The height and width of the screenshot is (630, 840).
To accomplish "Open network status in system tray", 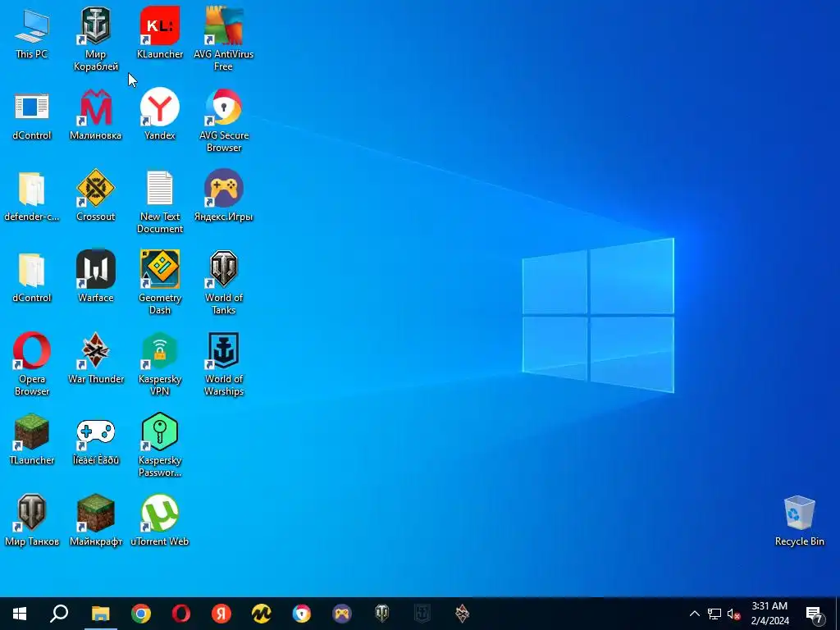I will 714,614.
